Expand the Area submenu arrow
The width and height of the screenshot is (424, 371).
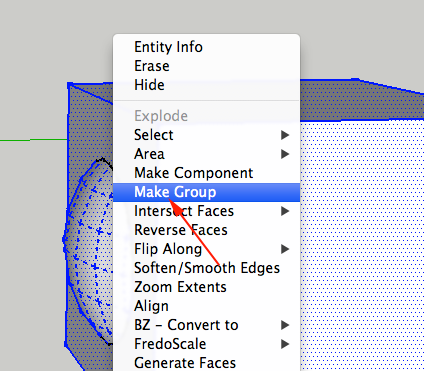285,154
